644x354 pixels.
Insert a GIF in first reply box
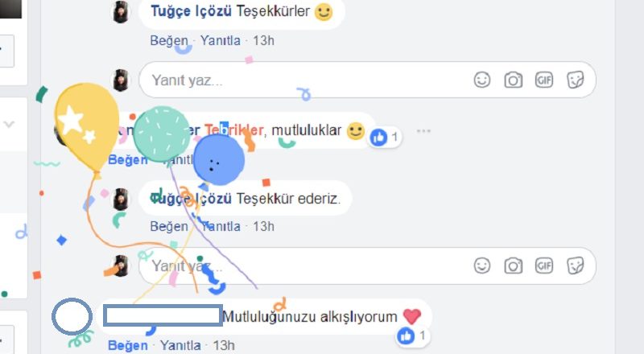[544, 80]
